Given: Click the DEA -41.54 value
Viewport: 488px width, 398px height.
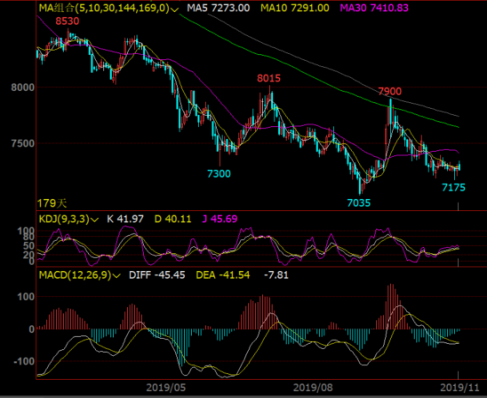Looking at the screenshot, I should click(x=223, y=275).
